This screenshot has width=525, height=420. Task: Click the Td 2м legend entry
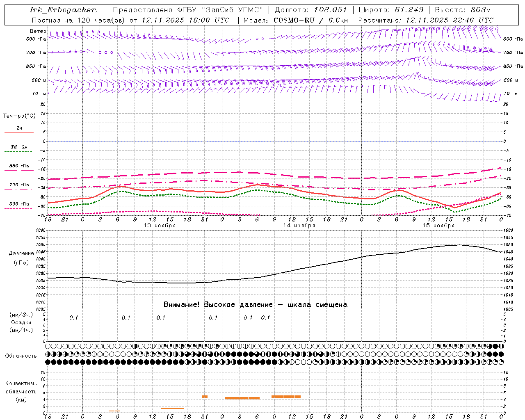pos(19,147)
